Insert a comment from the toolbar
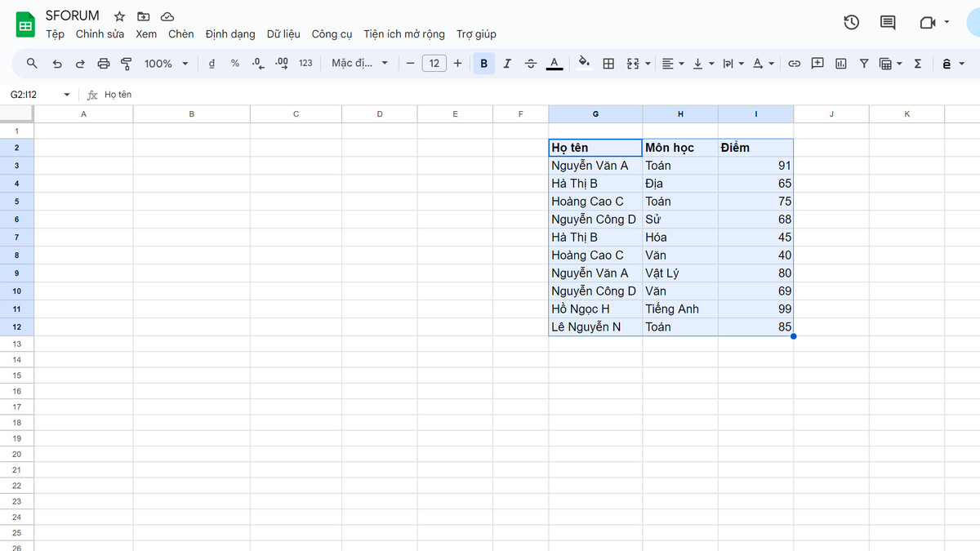 click(x=817, y=64)
